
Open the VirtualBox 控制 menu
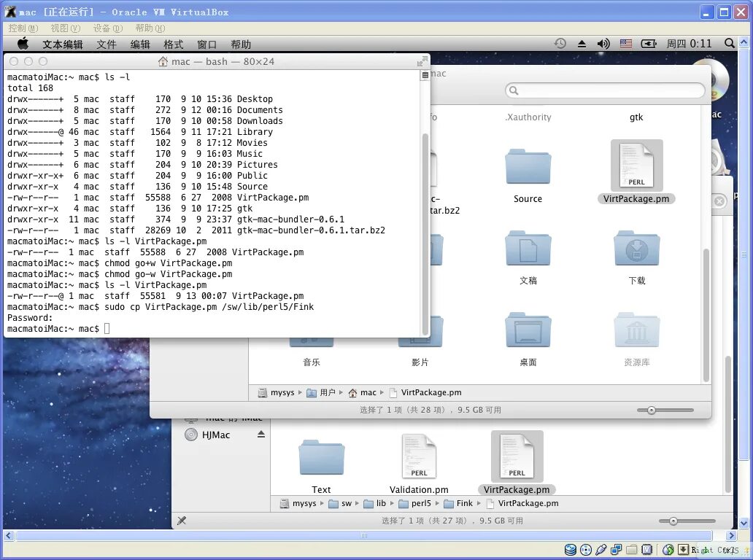coord(23,28)
